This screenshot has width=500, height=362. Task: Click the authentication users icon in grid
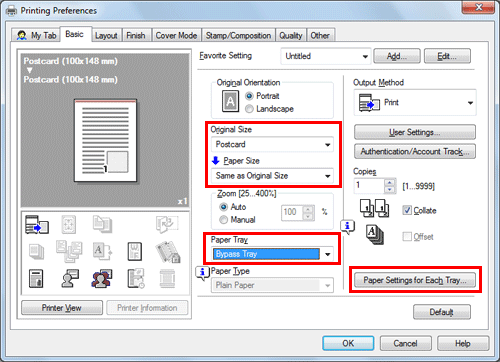tap(102, 278)
